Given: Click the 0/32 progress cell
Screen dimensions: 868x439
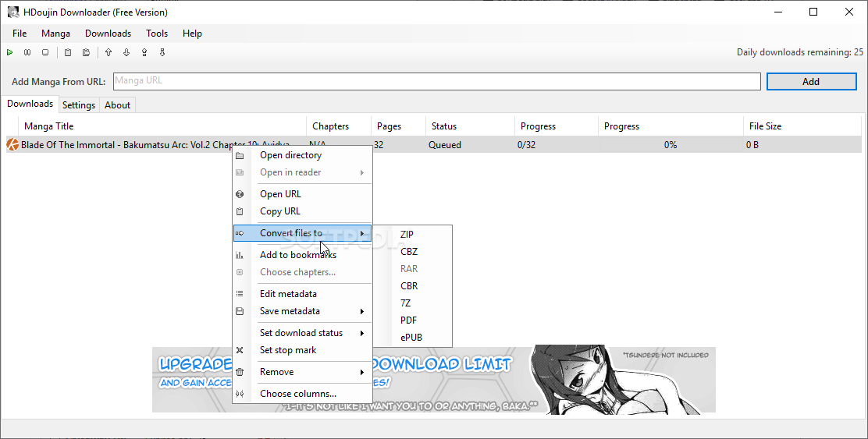Looking at the screenshot, I should point(557,145).
